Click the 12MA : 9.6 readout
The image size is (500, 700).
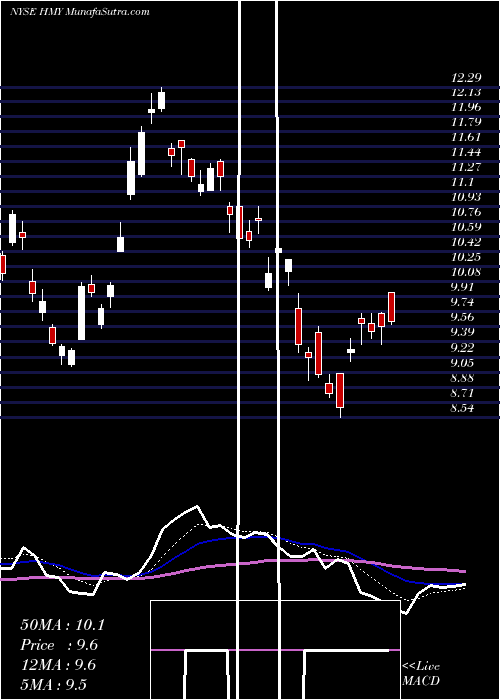(59, 665)
